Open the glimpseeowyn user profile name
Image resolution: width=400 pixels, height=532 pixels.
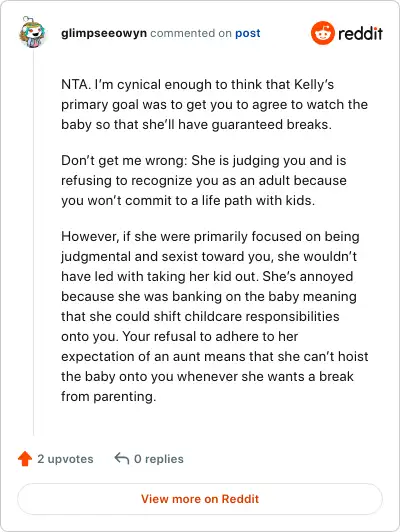(x=104, y=33)
